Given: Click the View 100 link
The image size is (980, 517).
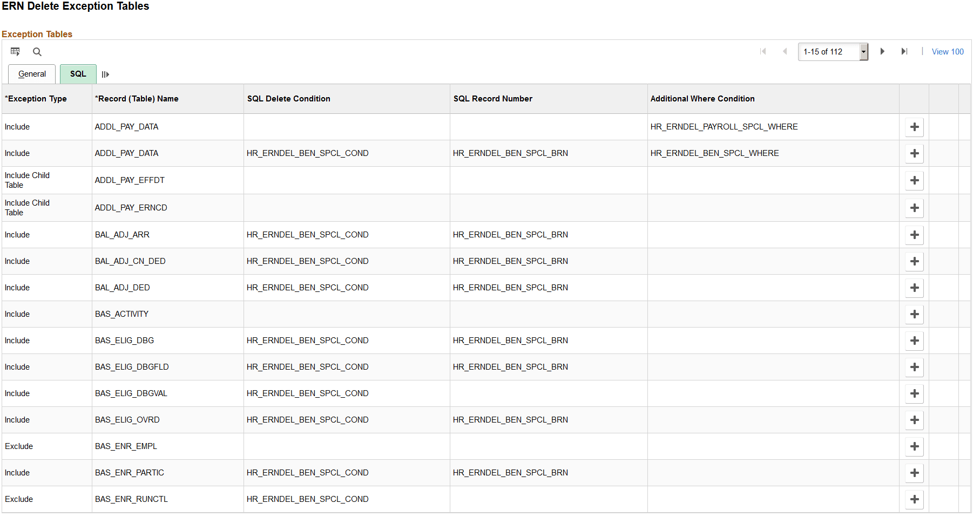Looking at the screenshot, I should (948, 51).
